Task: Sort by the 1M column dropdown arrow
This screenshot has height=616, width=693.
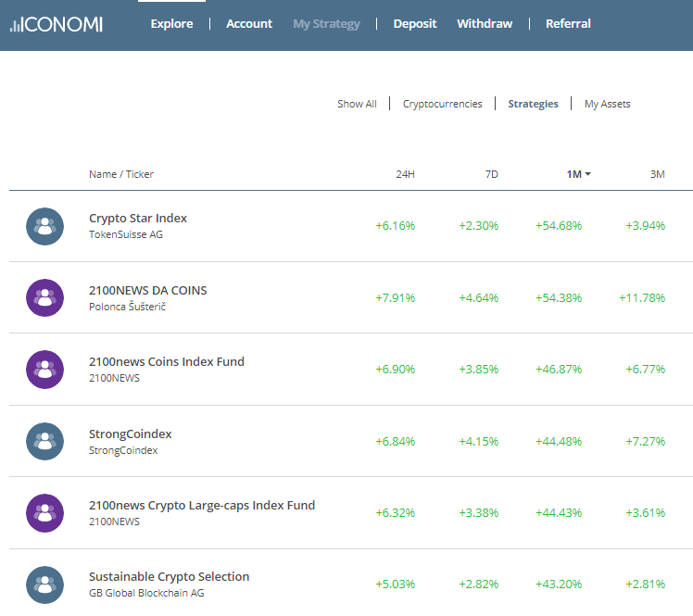Action: pos(588,174)
